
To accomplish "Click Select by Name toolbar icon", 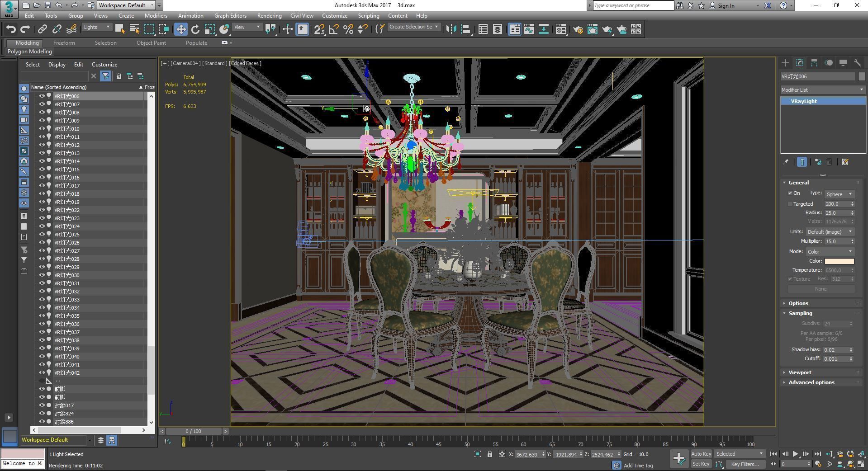I will coord(134,29).
